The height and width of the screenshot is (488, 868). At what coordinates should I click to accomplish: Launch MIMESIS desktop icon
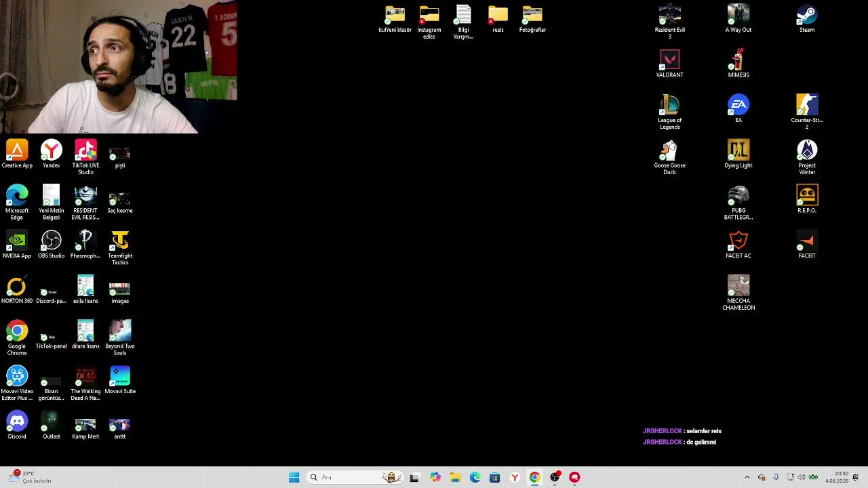(738, 63)
